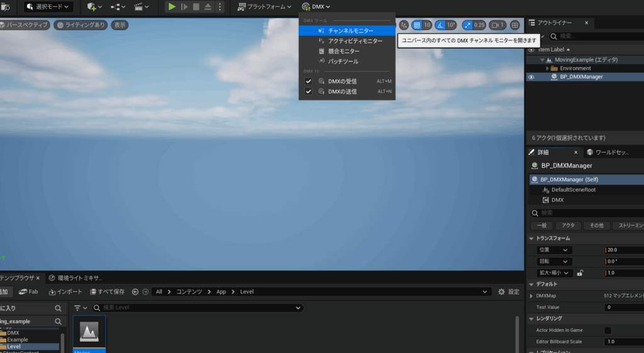Collapse MovingExample (エディタ) tree node
This screenshot has height=353, width=644.
tap(542, 60)
